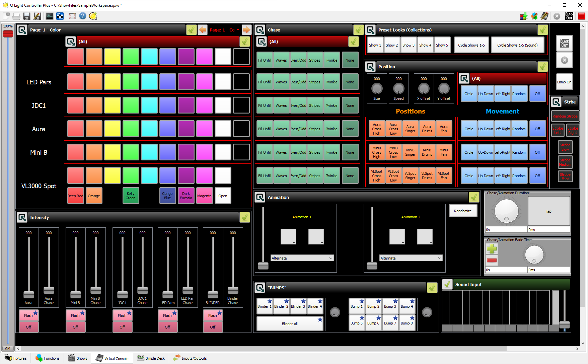Switch to the Inputs/Outputs tab
588x364 pixels.
click(x=190, y=358)
